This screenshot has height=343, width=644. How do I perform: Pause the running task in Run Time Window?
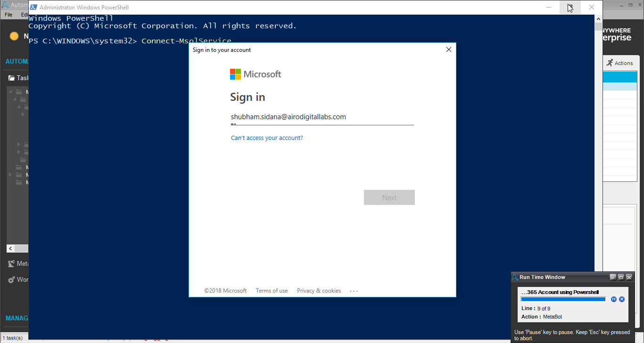(614, 299)
